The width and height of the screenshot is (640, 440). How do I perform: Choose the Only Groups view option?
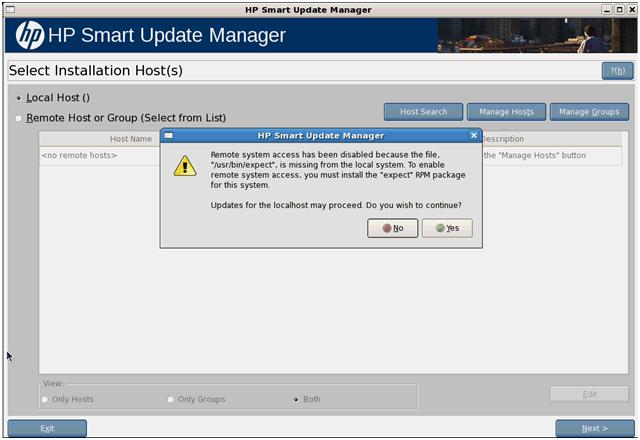pos(171,399)
